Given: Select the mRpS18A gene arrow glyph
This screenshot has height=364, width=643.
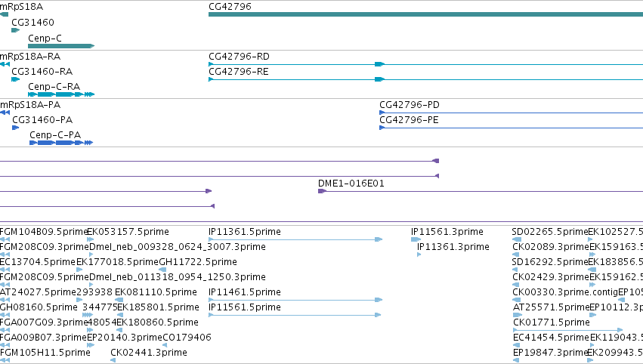Looking at the screenshot, I should 4,14.
